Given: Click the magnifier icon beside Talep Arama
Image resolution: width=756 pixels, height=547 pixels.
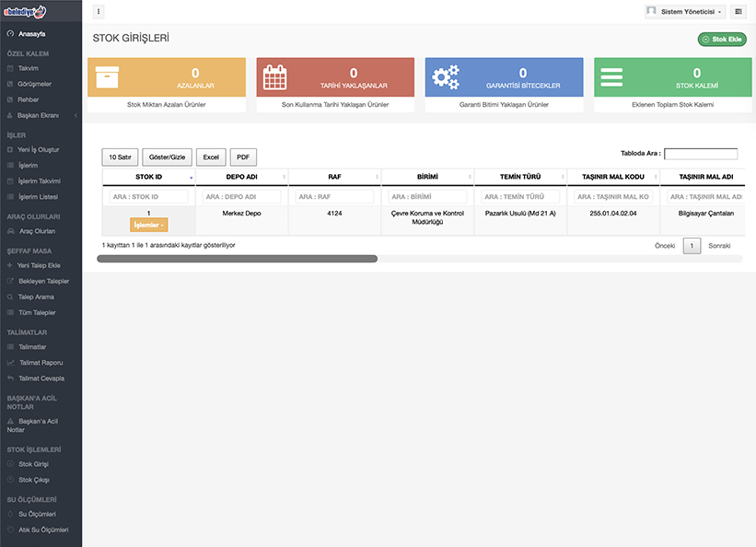Looking at the screenshot, I should [10, 297].
